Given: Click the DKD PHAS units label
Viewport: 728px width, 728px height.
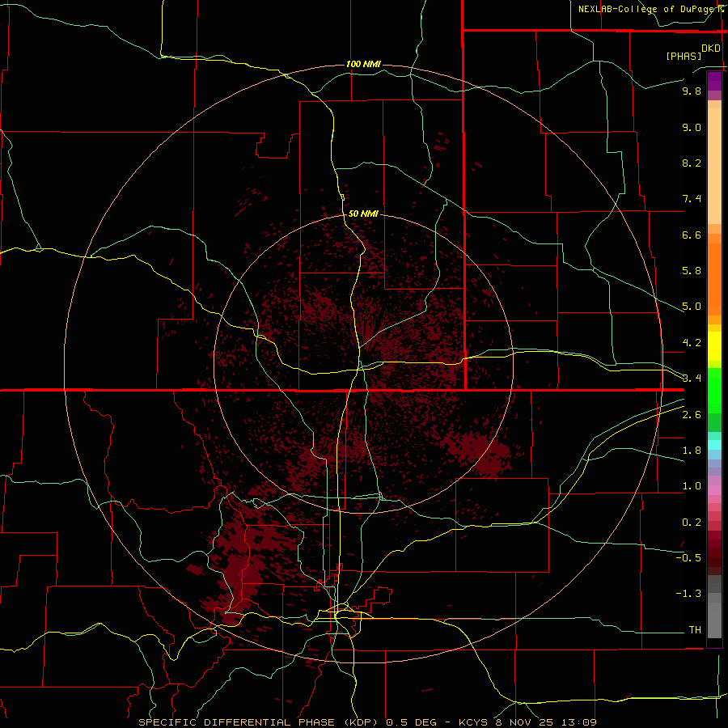Looking at the screenshot, I should (x=692, y=52).
